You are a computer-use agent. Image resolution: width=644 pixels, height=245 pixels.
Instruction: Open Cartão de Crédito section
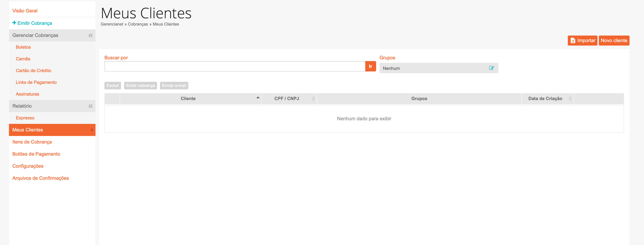point(33,71)
